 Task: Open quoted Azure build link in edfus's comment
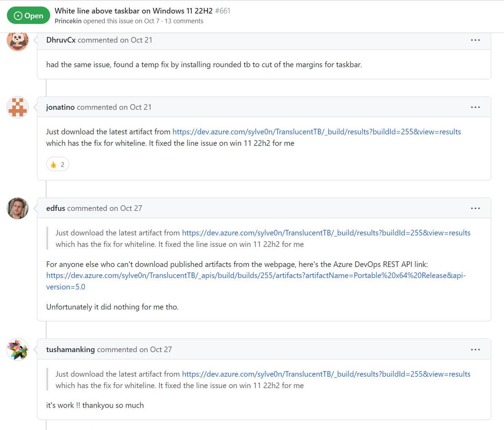tap(326, 233)
